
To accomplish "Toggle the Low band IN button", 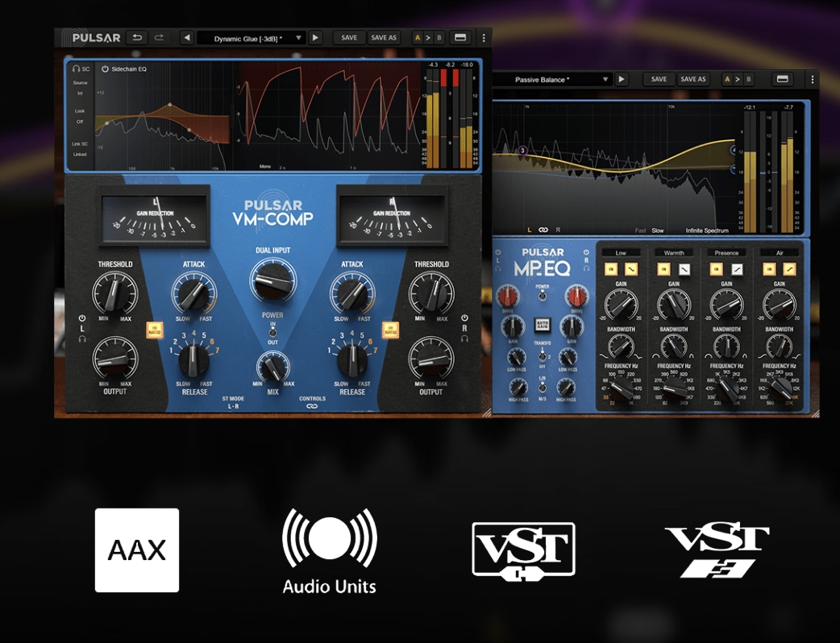I will (611, 269).
